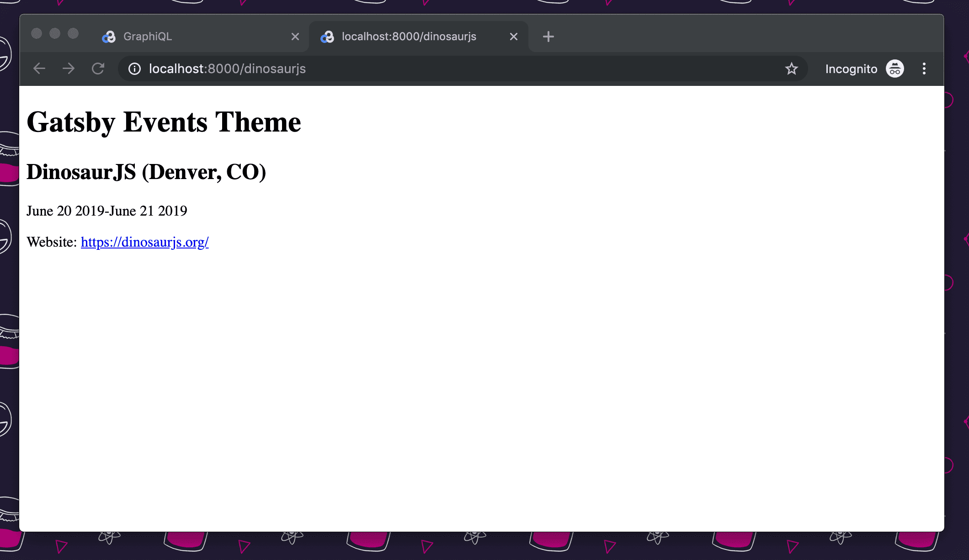Bookmark this page with the star icon
The image size is (969, 560).
(x=791, y=69)
